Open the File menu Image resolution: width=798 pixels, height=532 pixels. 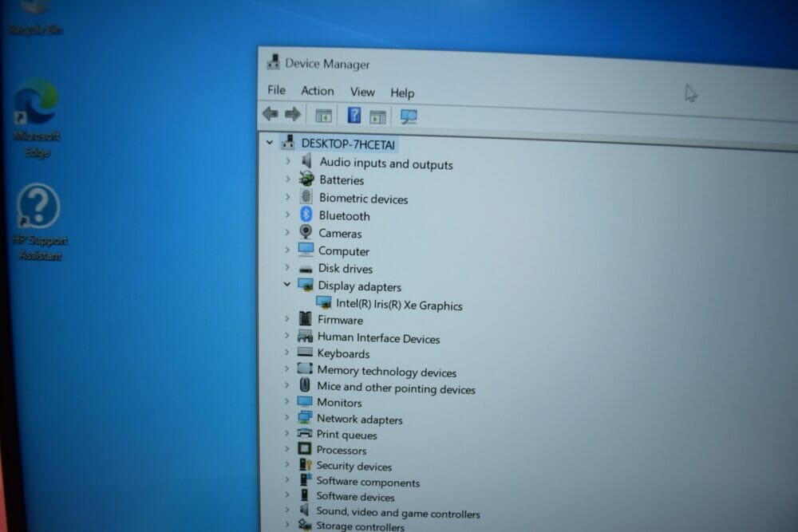(x=276, y=90)
